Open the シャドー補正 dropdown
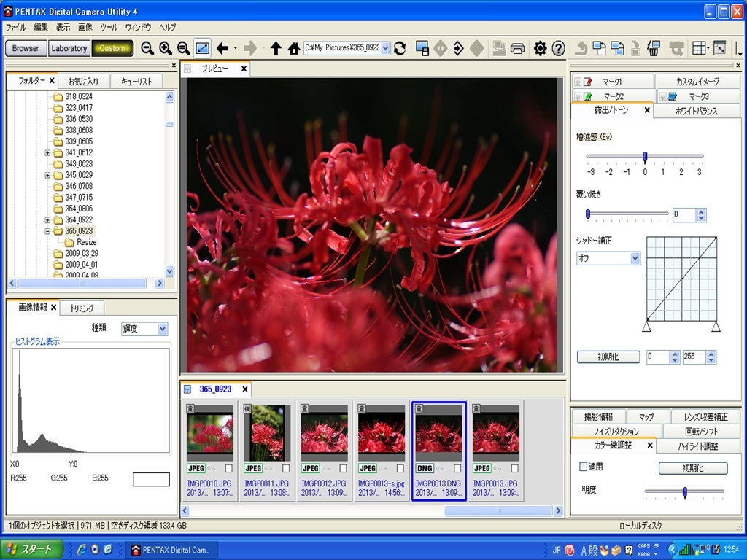 635,258
